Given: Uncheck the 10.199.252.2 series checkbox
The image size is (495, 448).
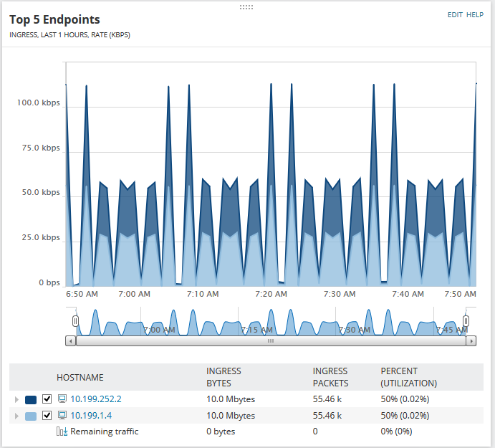Looking at the screenshot, I should tap(47, 399).
